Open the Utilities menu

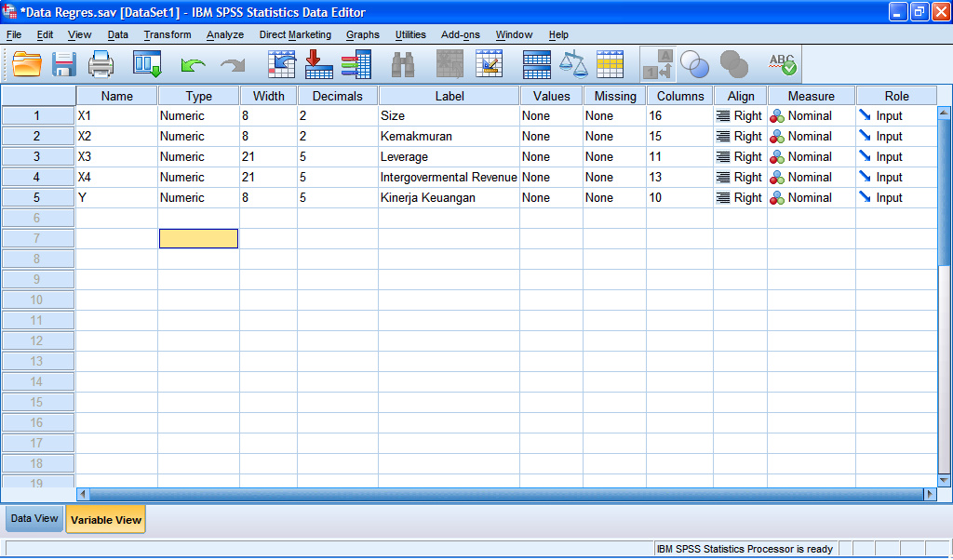click(410, 34)
